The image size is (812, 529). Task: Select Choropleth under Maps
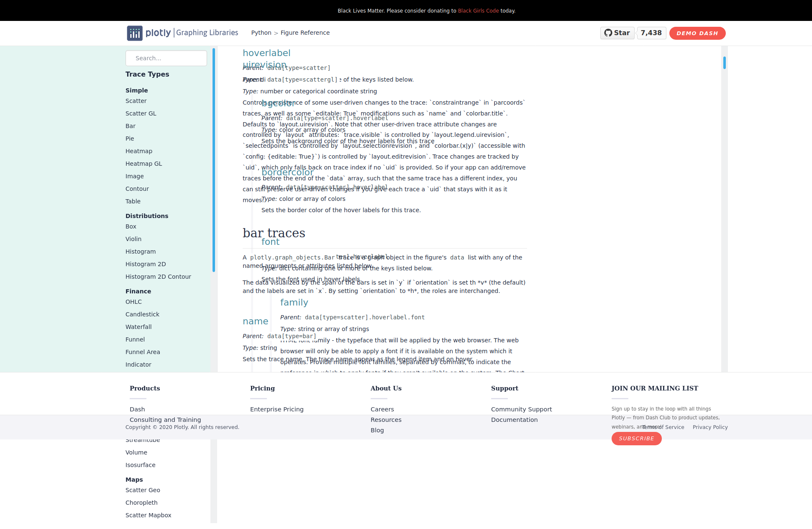coord(141,503)
